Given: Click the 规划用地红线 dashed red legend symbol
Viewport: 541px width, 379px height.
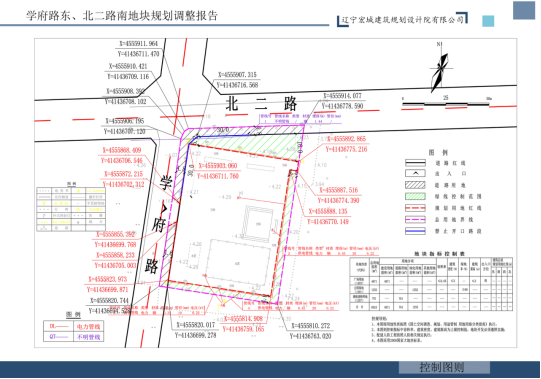Looking at the screenshot, I should coord(415,208).
